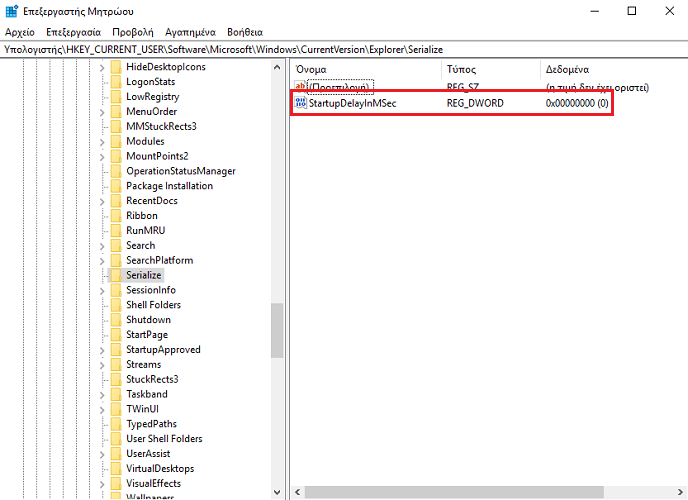Click the tree vertical scrollbar thumb

277,331
